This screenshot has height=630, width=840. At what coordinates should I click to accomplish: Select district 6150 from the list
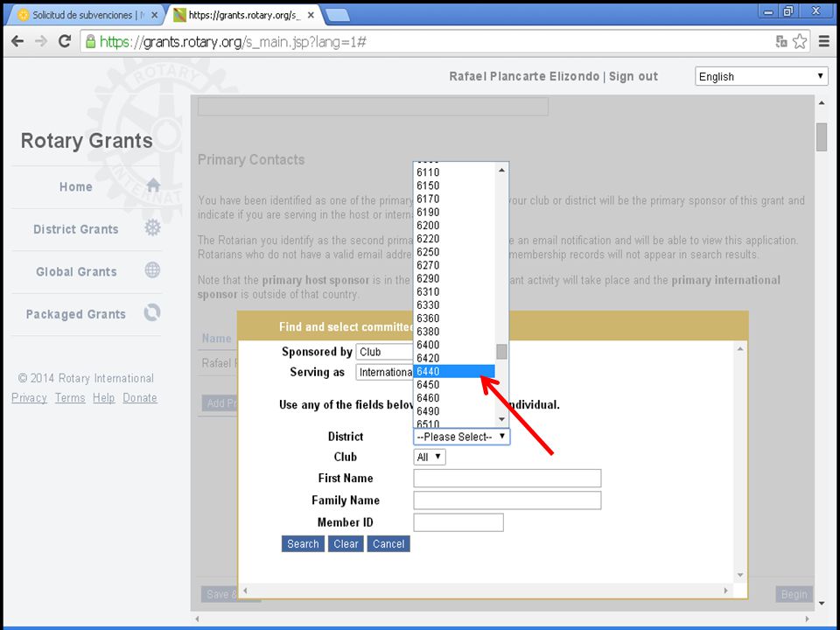(x=454, y=185)
